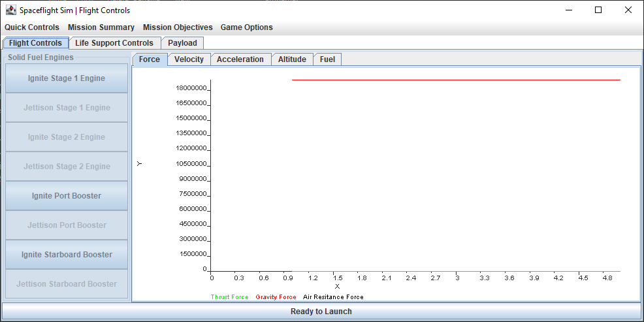Maximize the Spaceflight Sim window
This screenshot has height=322, width=644.
tap(598, 10)
